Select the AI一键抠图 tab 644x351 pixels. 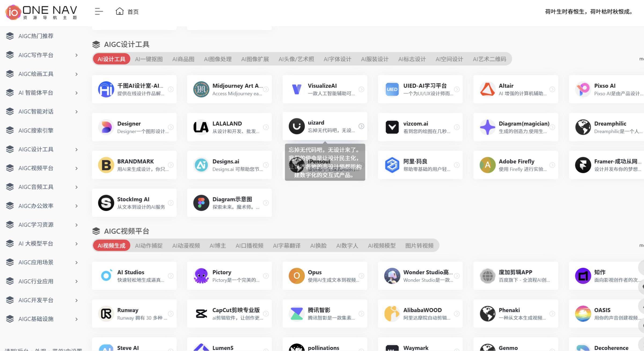click(149, 59)
